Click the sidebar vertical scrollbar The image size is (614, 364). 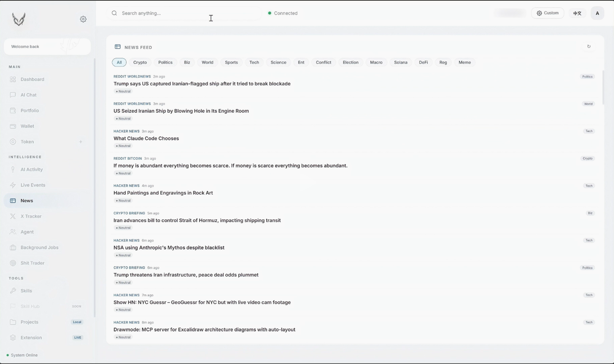(94, 188)
